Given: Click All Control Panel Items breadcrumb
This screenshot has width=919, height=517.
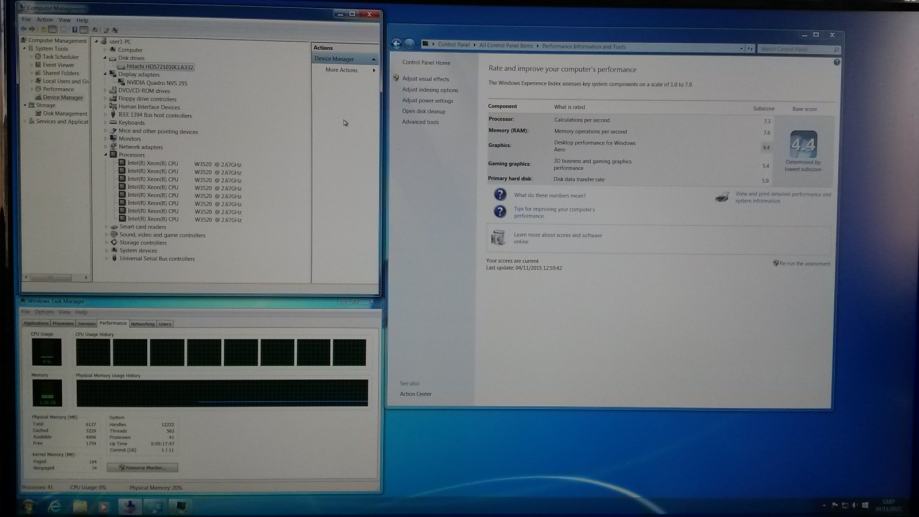Looking at the screenshot, I should [506, 45].
